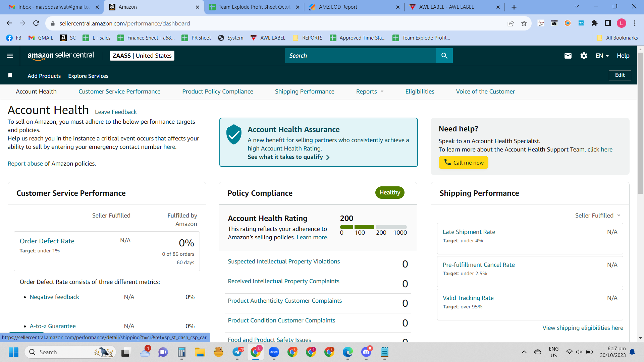
Task: Open the Product Policy Compliance tab
Action: [218, 92]
